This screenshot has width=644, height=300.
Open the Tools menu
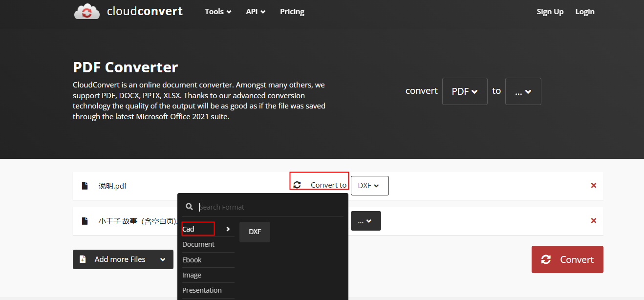(218, 11)
